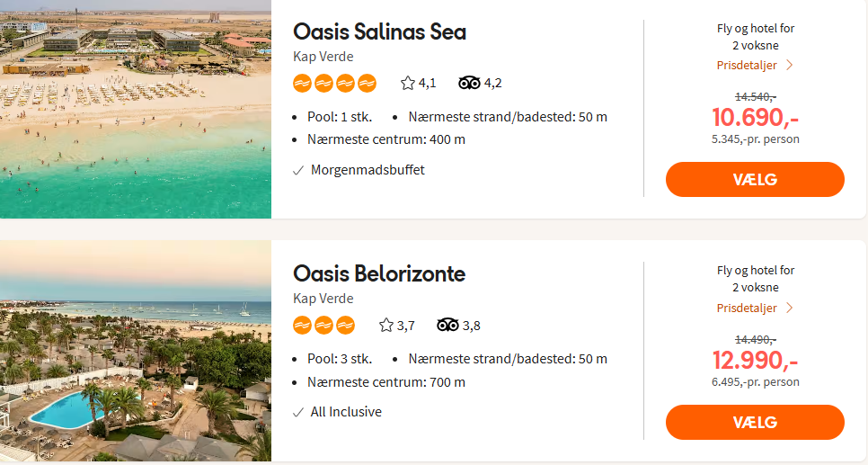Click the All Inclusive checkmark icon
Image resolution: width=868 pixels, height=465 pixels.
(x=298, y=413)
